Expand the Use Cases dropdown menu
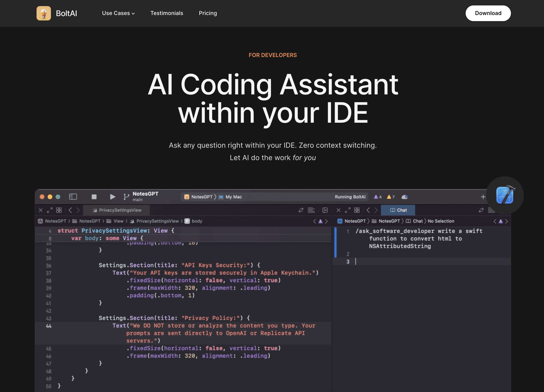This screenshot has height=392, width=544. click(118, 13)
